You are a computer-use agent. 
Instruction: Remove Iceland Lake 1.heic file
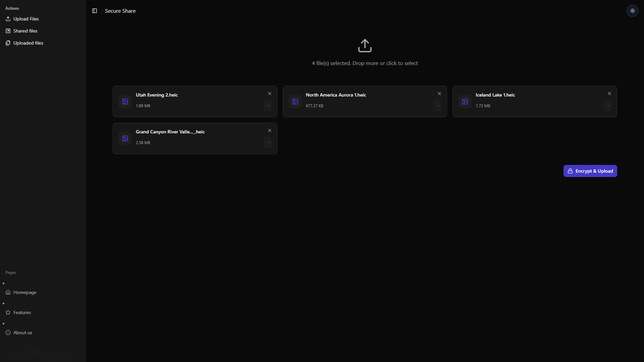[609, 94]
